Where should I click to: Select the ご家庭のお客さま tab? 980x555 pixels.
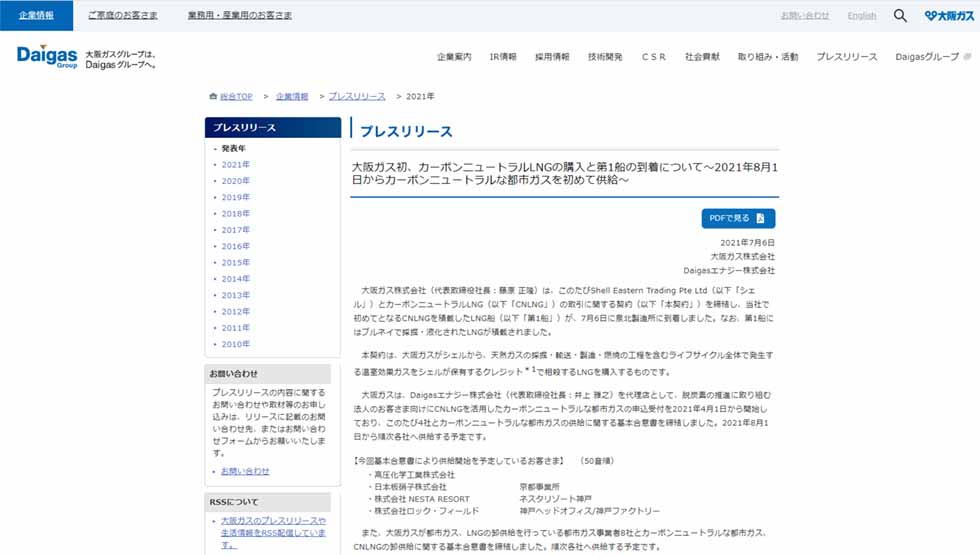[122, 15]
